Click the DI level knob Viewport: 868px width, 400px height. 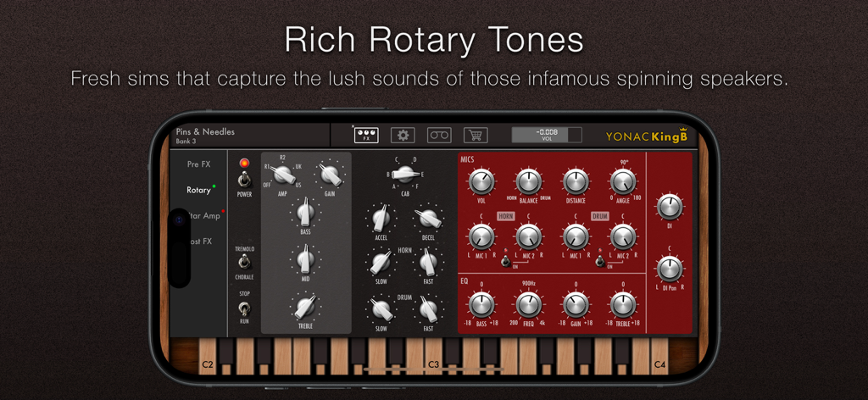670,207
